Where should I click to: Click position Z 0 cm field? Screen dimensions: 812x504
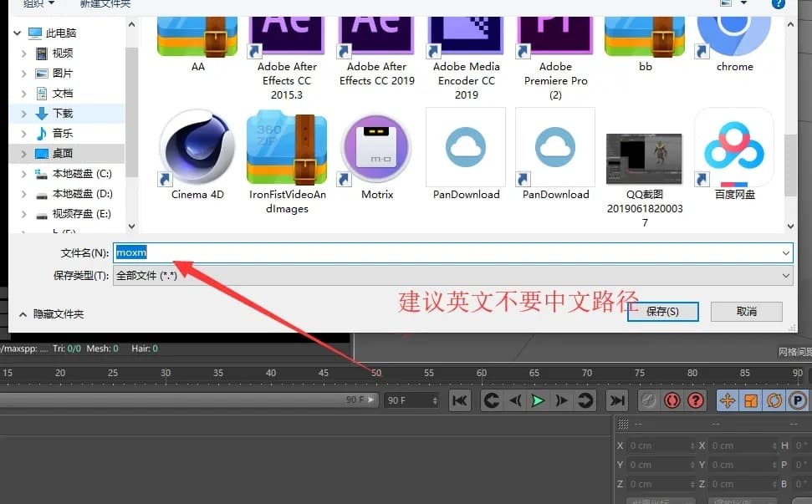[661, 484]
